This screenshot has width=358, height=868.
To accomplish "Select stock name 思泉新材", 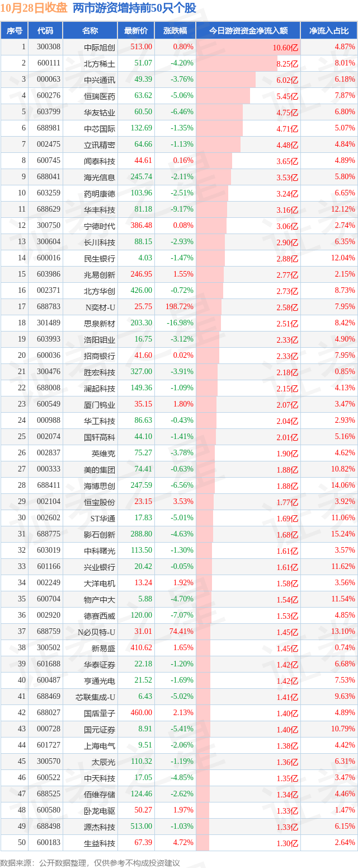I will pyautogui.click(x=100, y=324).
